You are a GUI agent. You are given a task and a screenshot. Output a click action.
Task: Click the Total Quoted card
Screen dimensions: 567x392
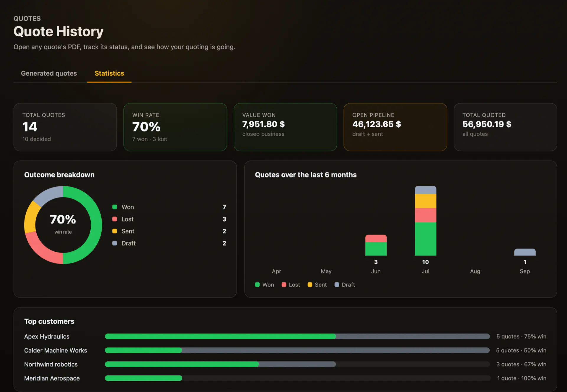pyautogui.click(x=505, y=127)
